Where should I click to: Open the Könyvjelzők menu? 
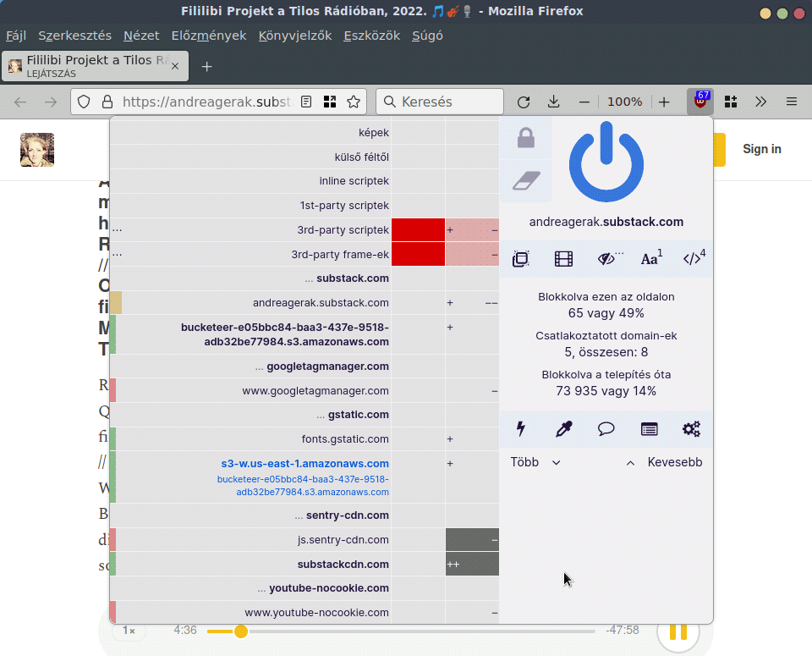295,36
